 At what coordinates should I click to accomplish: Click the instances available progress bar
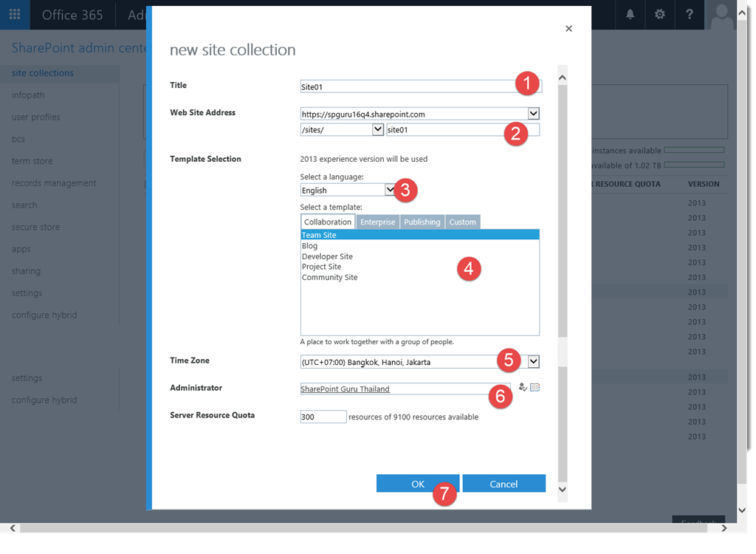point(694,150)
